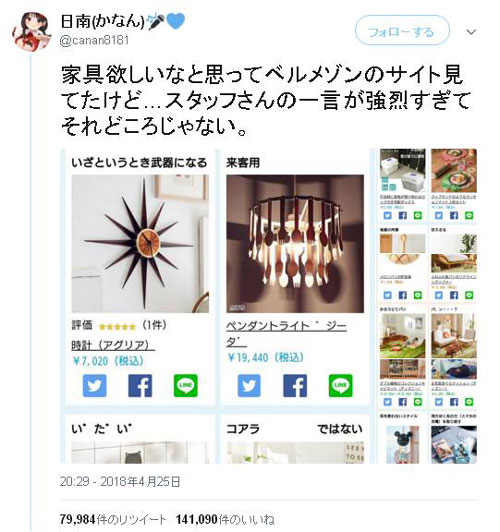The image size is (500, 532).
Task: View the 79,984 retweets list
Action: coord(113,519)
